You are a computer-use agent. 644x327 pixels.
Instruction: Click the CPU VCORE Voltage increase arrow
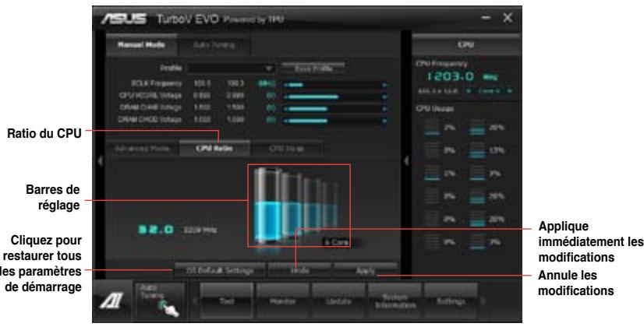pos(385,97)
